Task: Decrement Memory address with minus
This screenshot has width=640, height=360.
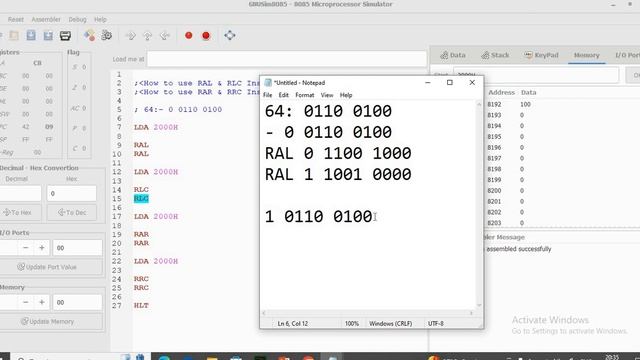Action: pos(25,302)
